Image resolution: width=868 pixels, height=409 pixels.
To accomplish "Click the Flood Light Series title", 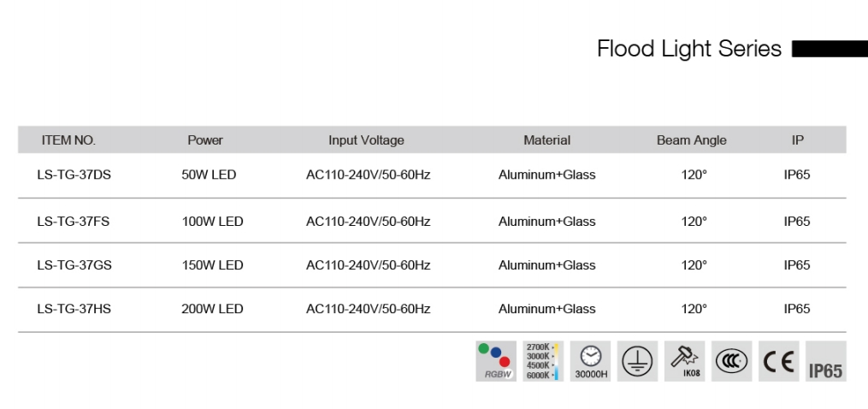I will (688, 49).
